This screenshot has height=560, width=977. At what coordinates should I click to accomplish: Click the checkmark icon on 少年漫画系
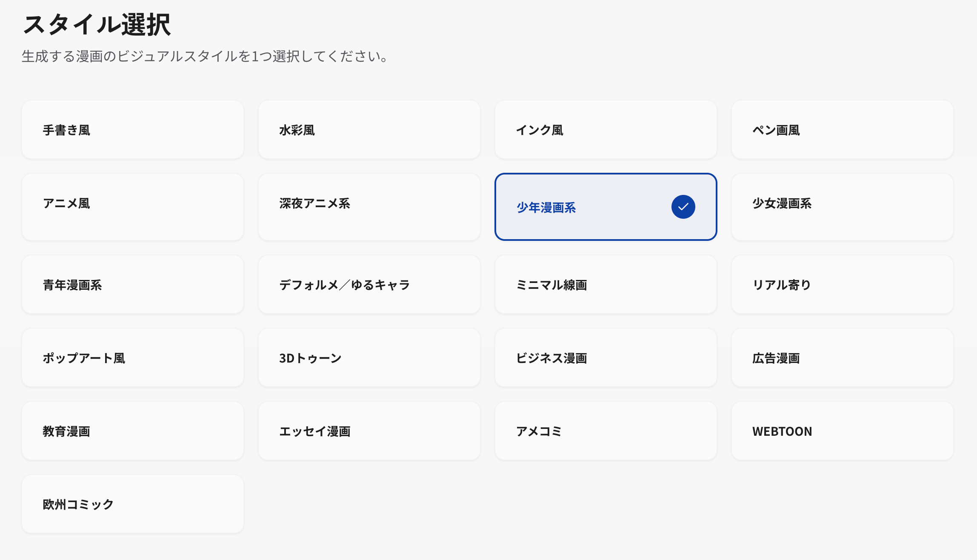pos(683,207)
